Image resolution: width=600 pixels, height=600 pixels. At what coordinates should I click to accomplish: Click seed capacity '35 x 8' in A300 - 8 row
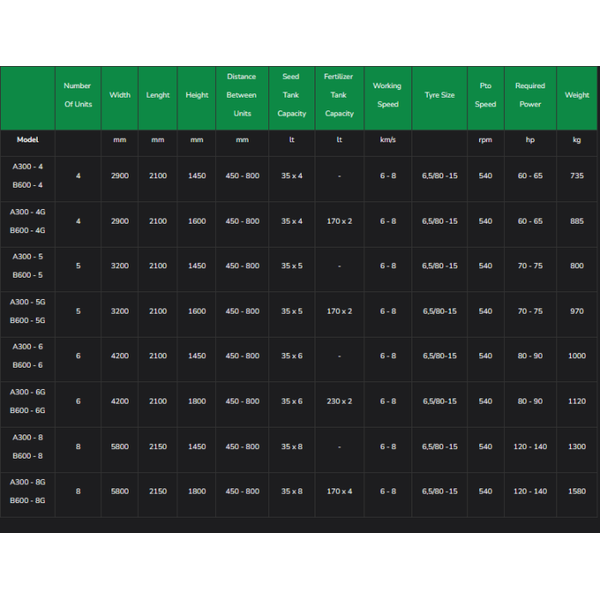[292, 447]
